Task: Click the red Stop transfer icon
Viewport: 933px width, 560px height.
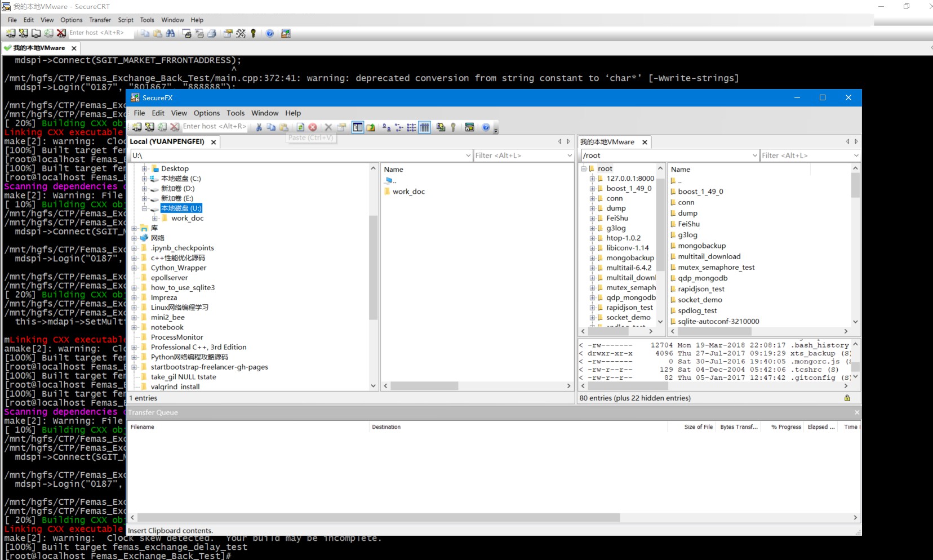Action: [313, 127]
